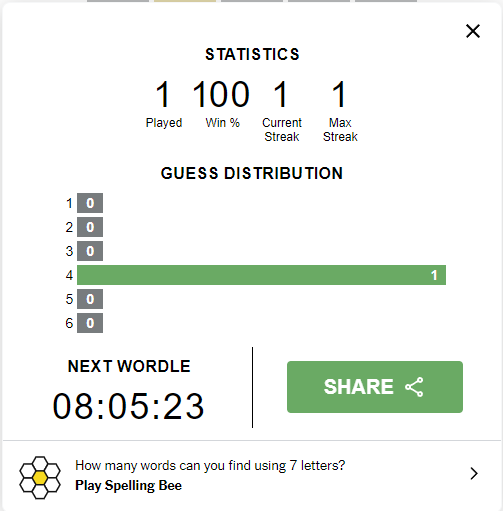
Task: Click the Next Wordle countdown timer
Action: coord(128,406)
